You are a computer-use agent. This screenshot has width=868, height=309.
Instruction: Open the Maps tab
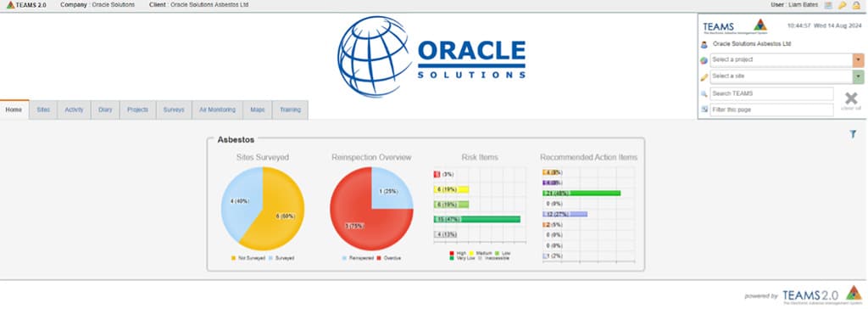(x=258, y=110)
